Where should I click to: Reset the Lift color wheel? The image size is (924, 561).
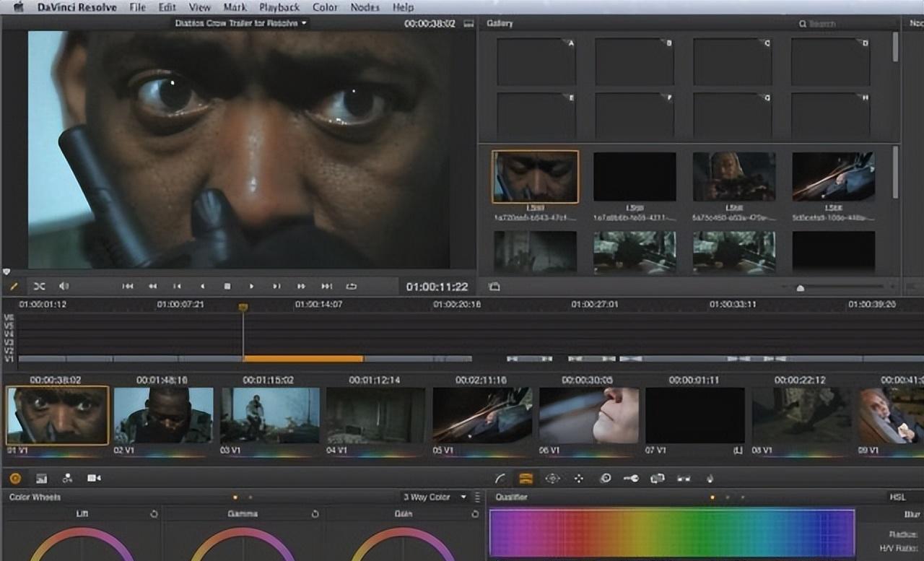coord(153,514)
